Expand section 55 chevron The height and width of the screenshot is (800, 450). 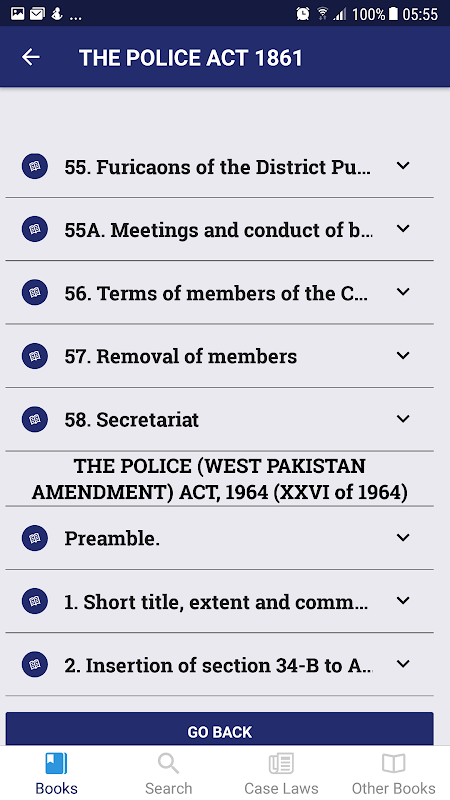coord(403,166)
